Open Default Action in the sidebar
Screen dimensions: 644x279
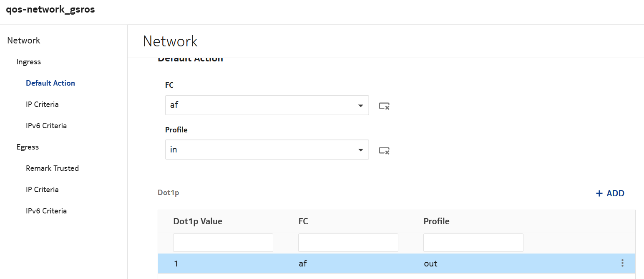50,83
